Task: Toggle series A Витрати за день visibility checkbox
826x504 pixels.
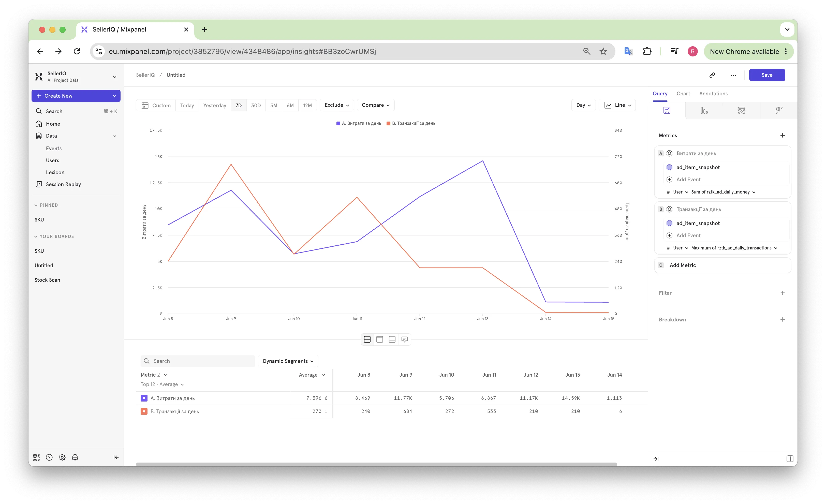Action: pyautogui.click(x=144, y=398)
